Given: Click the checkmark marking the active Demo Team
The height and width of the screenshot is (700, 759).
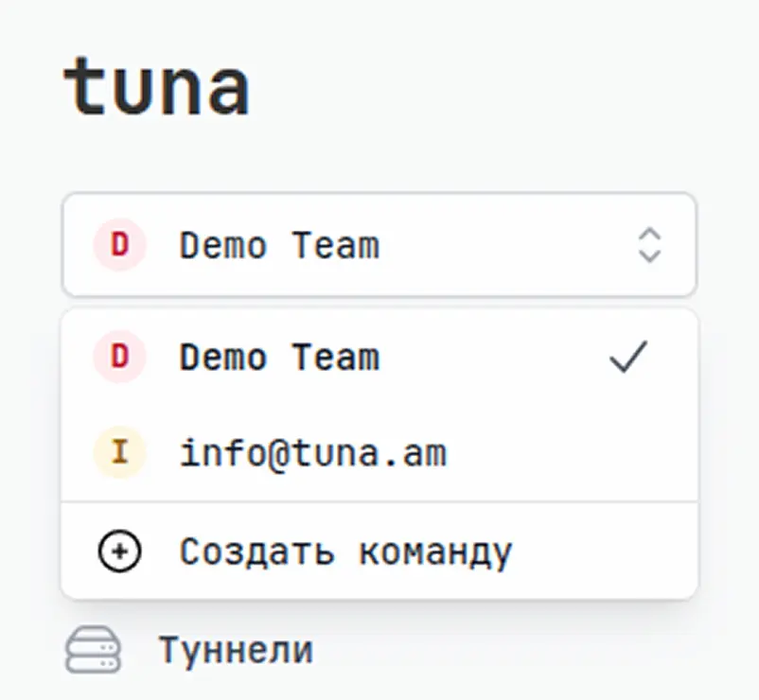Looking at the screenshot, I should tap(627, 357).
